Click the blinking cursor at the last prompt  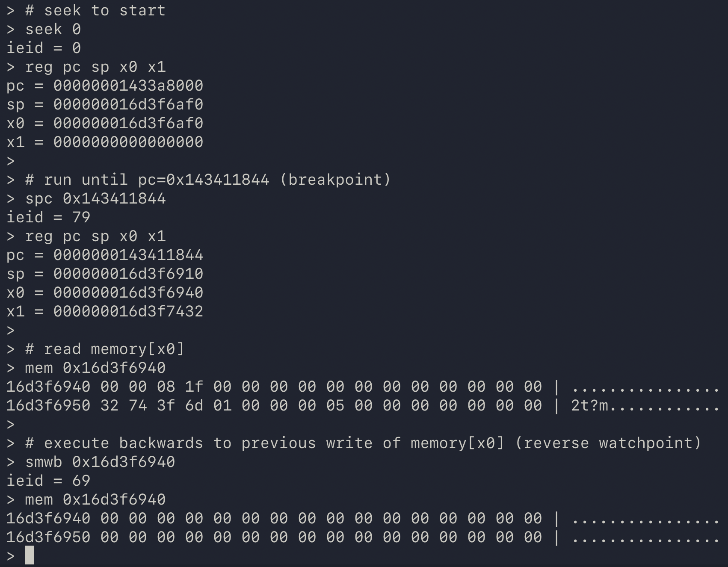click(29, 555)
